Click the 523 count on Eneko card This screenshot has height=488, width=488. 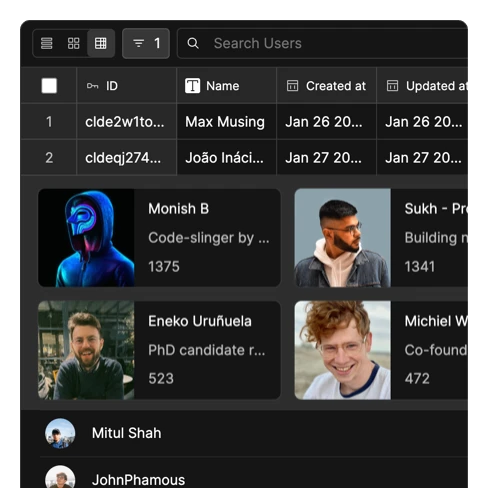[161, 379]
